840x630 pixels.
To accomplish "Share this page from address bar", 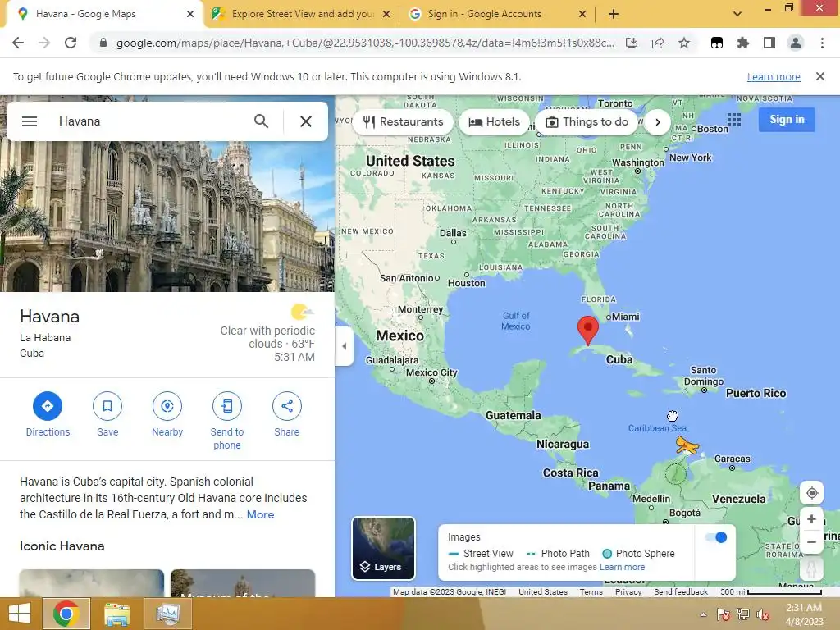I will point(658,43).
